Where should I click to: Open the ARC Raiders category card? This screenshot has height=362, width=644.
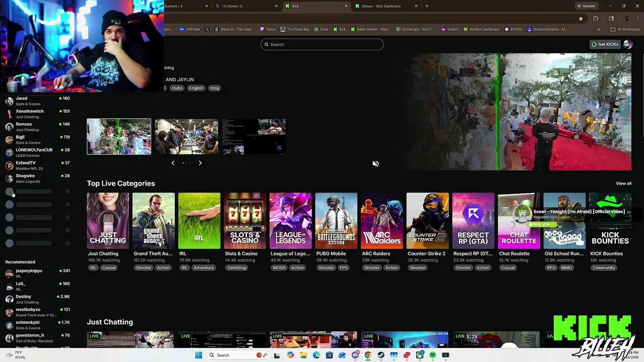tap(382, 221)
